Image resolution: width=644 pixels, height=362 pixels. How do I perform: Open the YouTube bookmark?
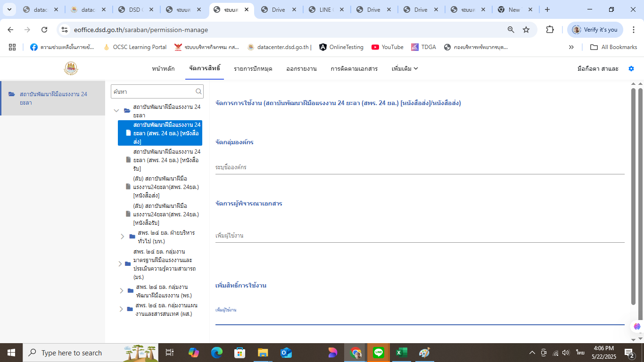click(388, 47)
